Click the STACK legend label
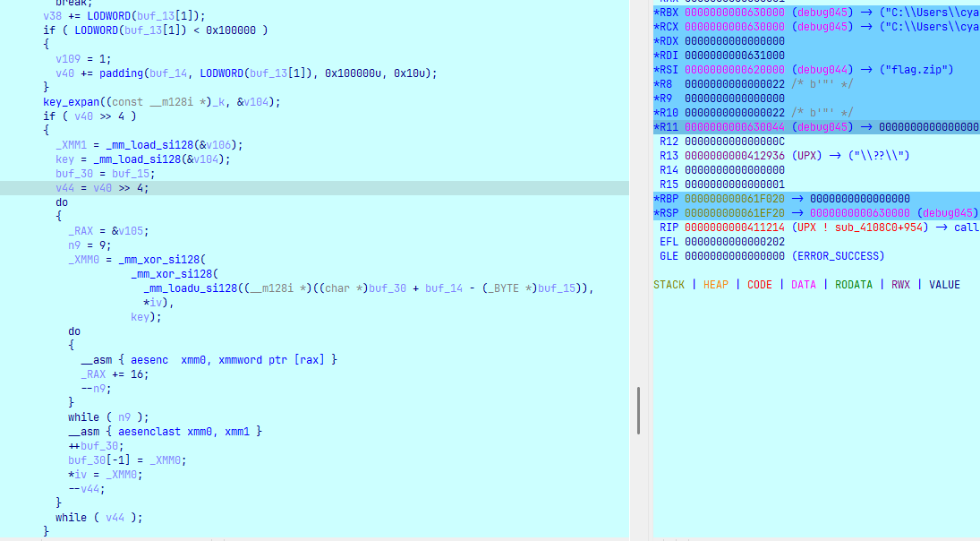980x541 pixels. pos(669,284)
